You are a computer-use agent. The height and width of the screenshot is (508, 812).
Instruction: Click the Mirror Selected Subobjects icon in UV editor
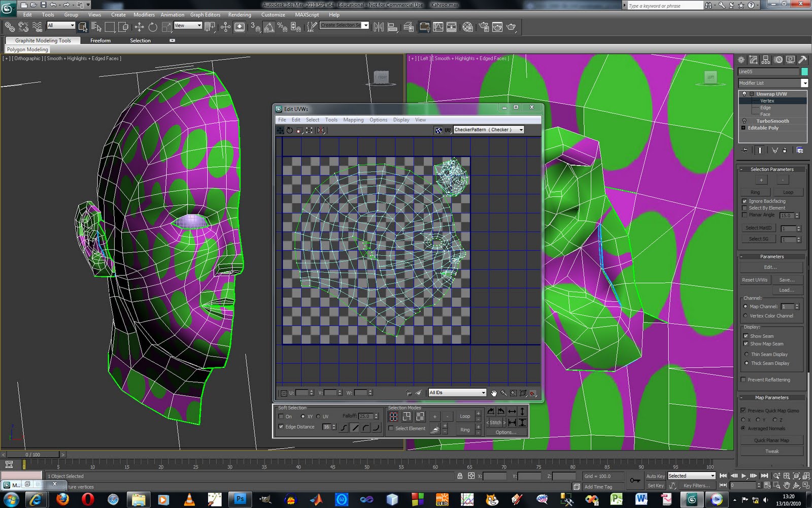[x=320, y=131]
